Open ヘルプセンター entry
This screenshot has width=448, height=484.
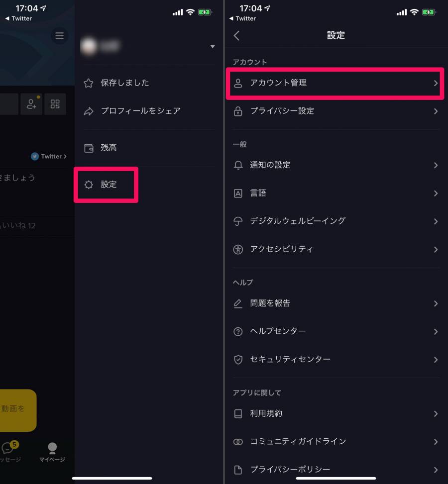click(336, 331)
